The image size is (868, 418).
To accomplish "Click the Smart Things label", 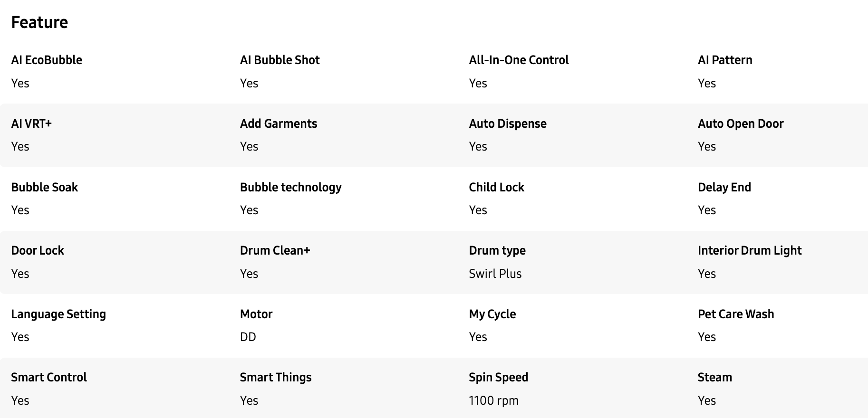I will pyautogui.click(x=276, y=377).
